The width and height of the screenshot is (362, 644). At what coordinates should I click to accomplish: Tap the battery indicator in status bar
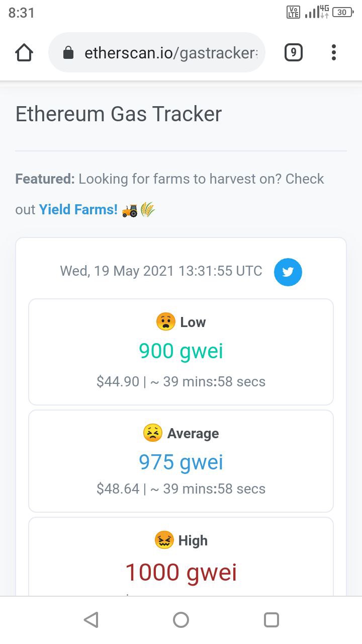point(343,12)
